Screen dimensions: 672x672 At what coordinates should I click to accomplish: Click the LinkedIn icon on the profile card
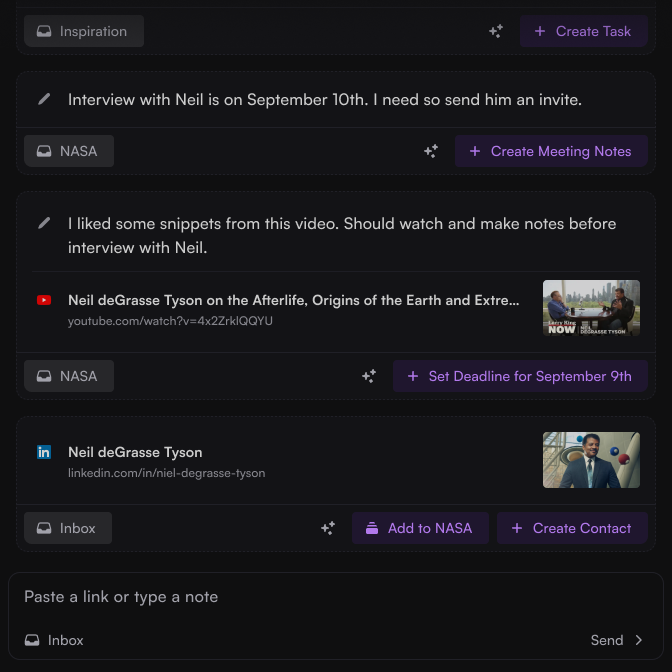44,452
